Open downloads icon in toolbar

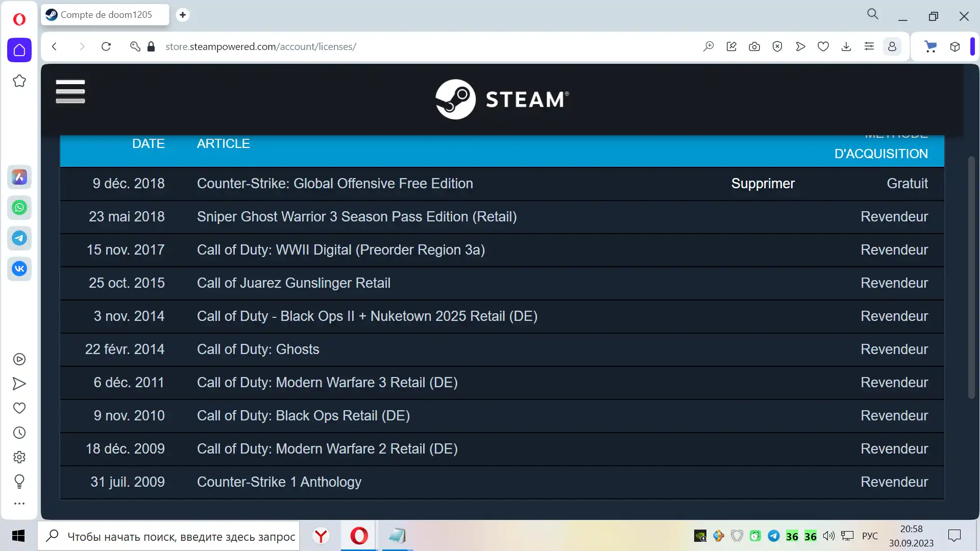coord(846,46)
